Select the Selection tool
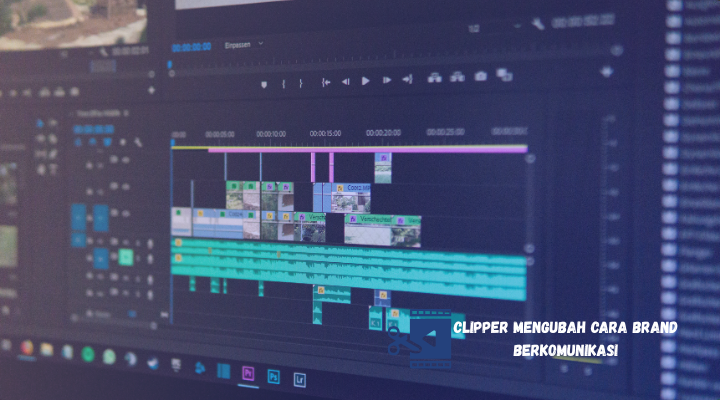 (40, 123)
